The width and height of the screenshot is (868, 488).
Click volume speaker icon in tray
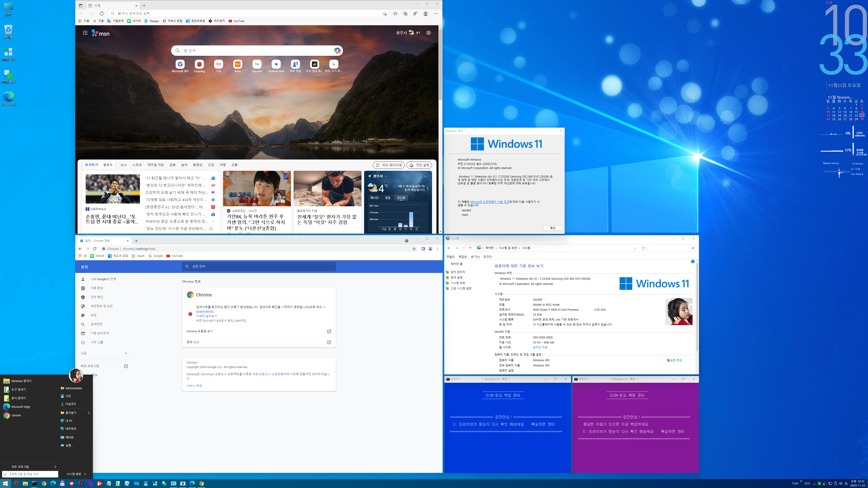[x=841, y=483]
